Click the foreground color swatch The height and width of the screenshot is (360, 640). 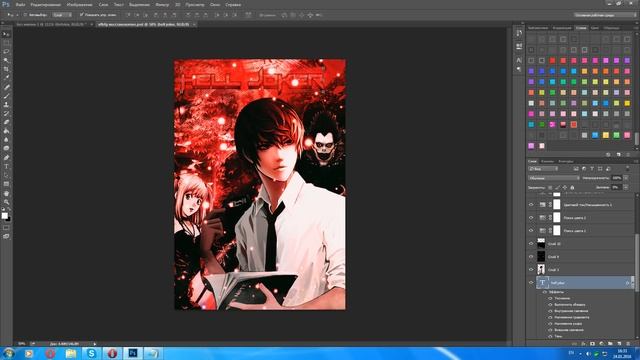[4, 216]
